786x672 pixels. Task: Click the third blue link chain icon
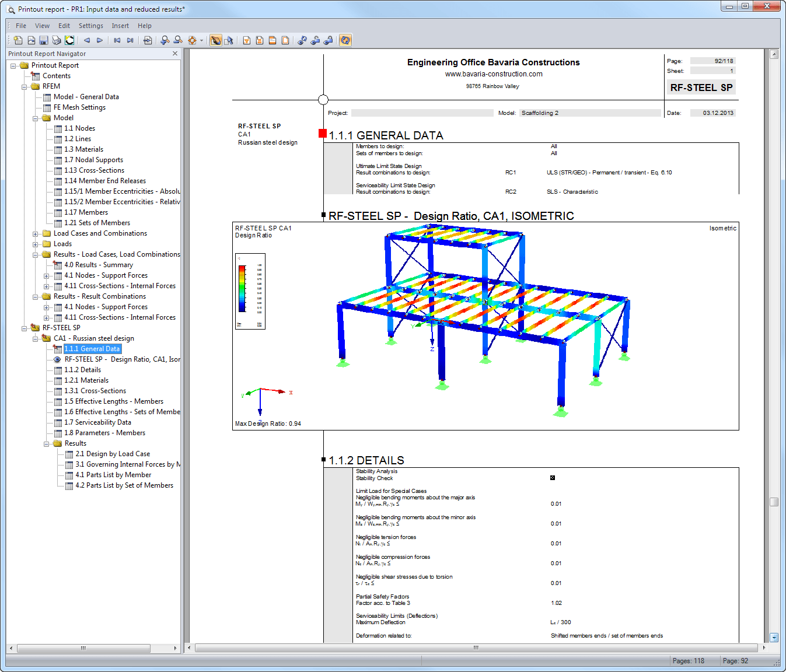328,40
